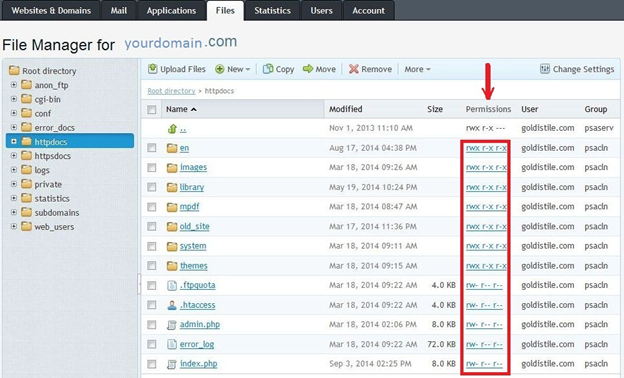
Task: Expand the private tree node
Action: [14, 184]
